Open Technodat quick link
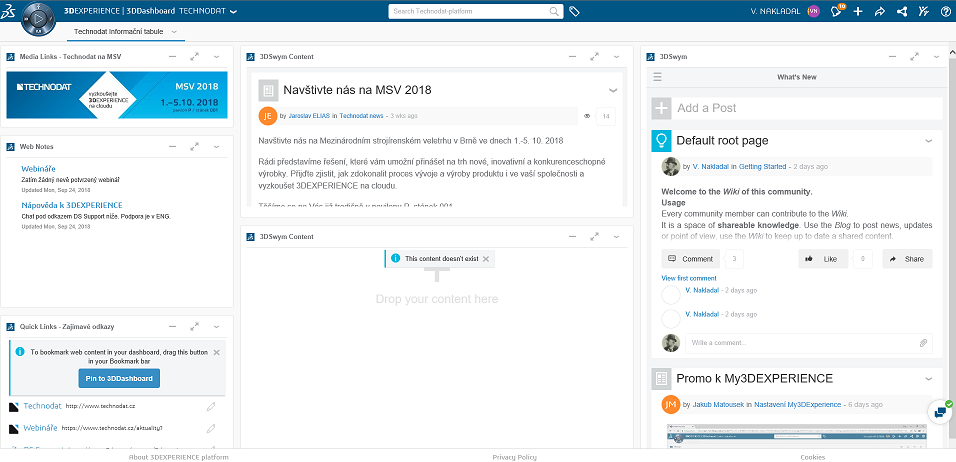956x462 pixels. (43, 406)
